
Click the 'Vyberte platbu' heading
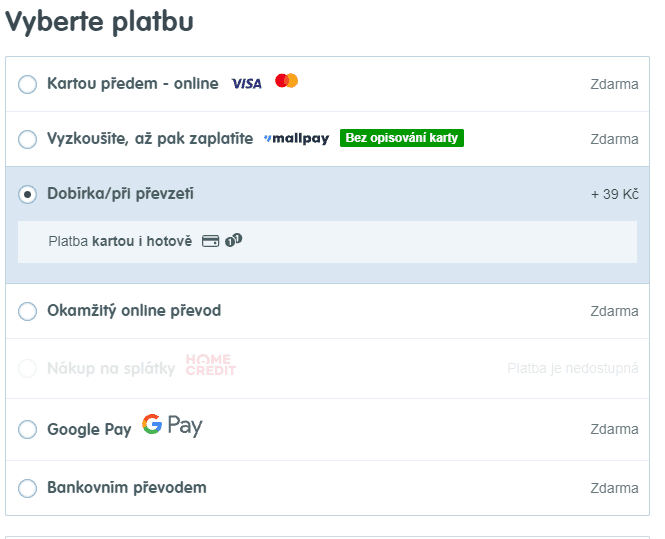(x=100, y=22)
